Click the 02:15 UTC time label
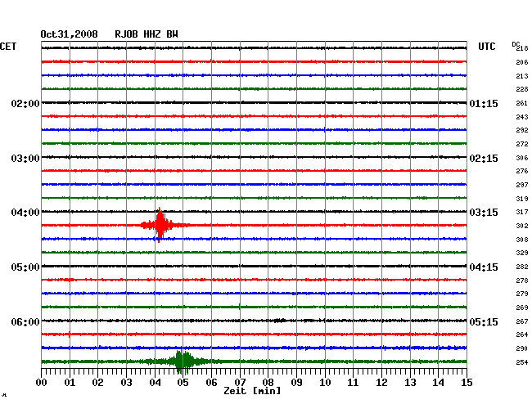This screenshot has width=532, height=404. click(x=484, y=159)
